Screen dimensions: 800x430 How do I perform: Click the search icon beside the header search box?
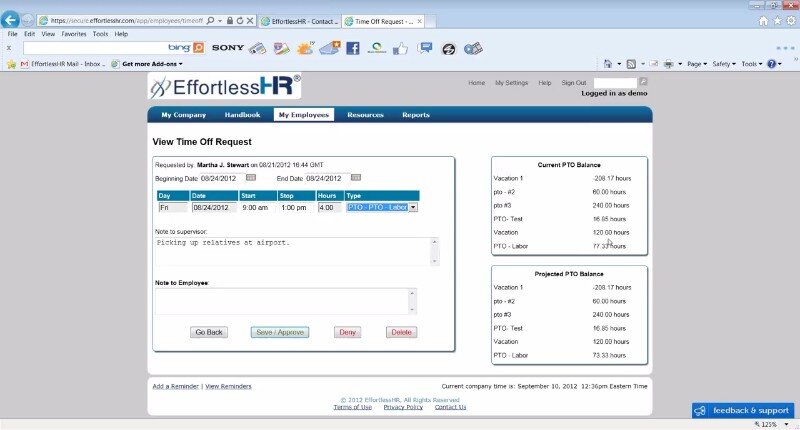click(x=643, y=82)
